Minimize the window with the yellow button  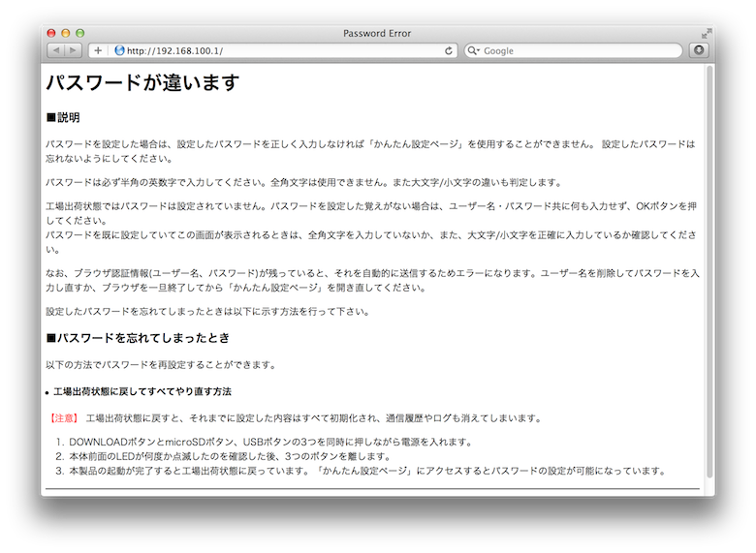click(66, 33)
